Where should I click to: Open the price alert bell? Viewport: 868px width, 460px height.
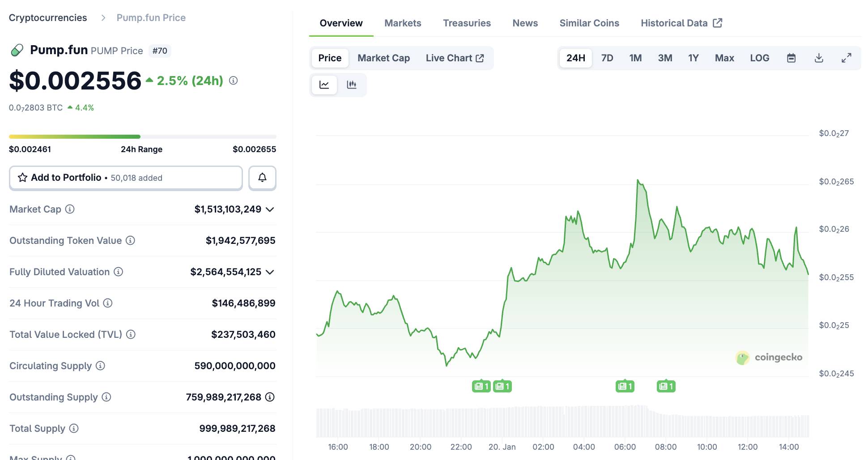pyautogui.click(x=262, y=178)
